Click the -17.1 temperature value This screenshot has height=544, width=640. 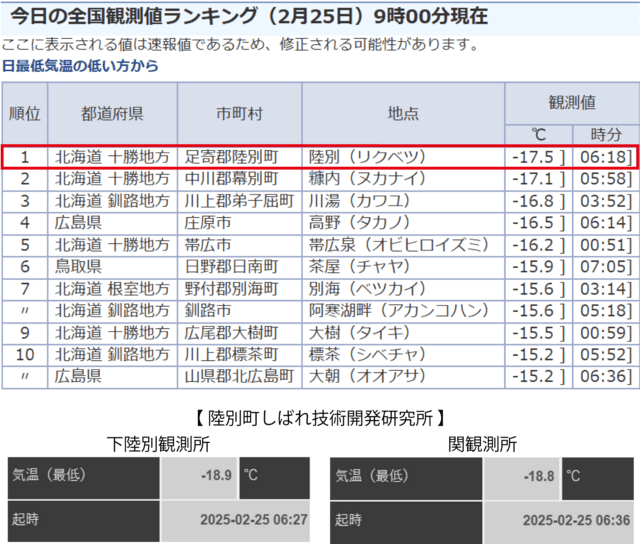(533, 179)
